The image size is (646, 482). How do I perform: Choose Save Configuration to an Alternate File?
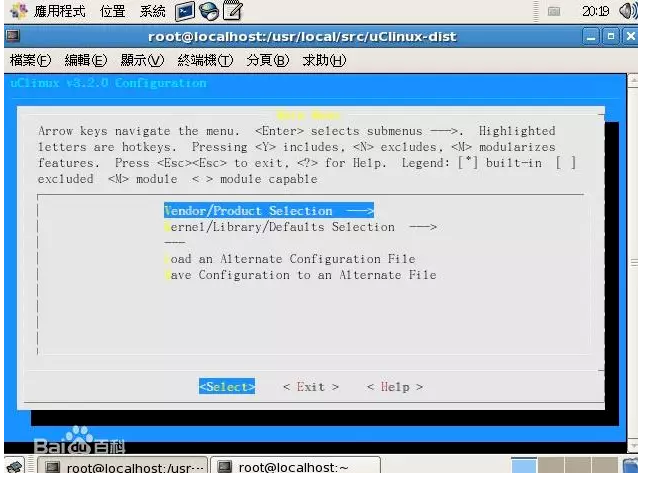(300, 275)
